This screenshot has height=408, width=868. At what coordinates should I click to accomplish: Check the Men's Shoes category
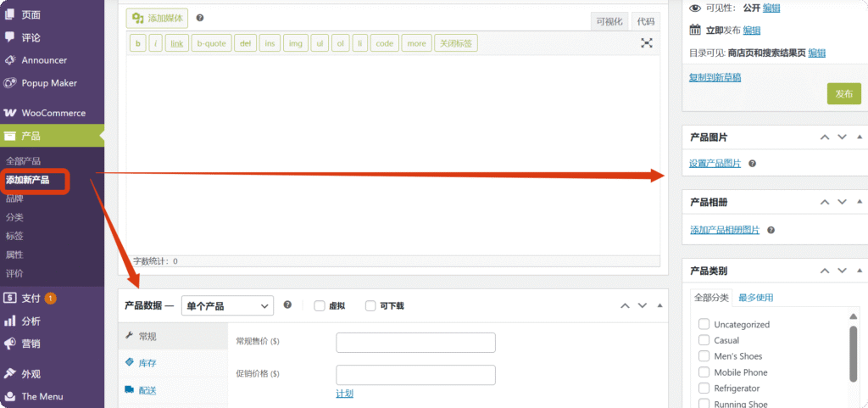tap(704, 356)
